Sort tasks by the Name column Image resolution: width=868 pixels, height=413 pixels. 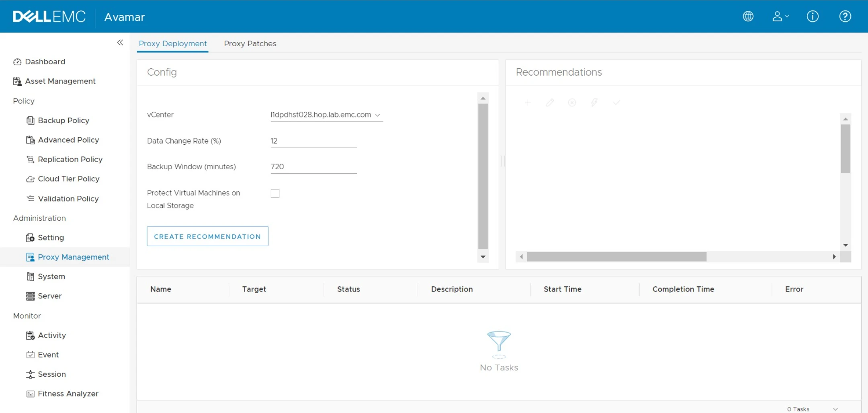[161, 289]
